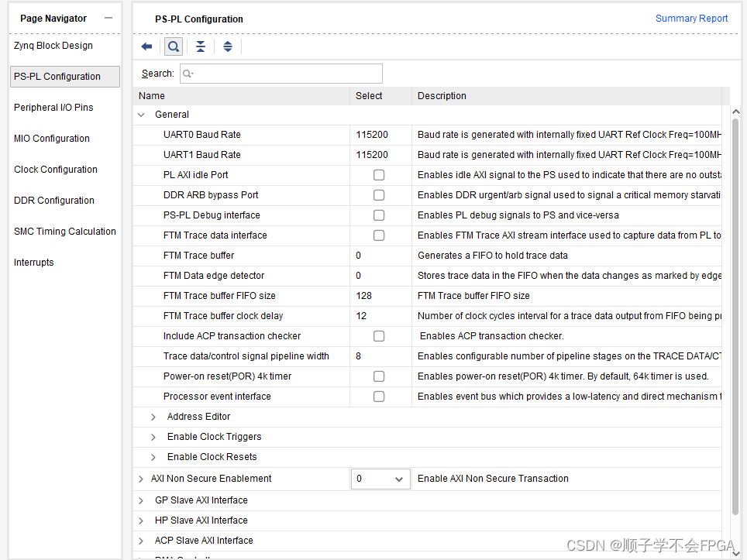Screen dimensions: 747x560
Task: Expand the Address Editor node
Action: pos(153,417)
